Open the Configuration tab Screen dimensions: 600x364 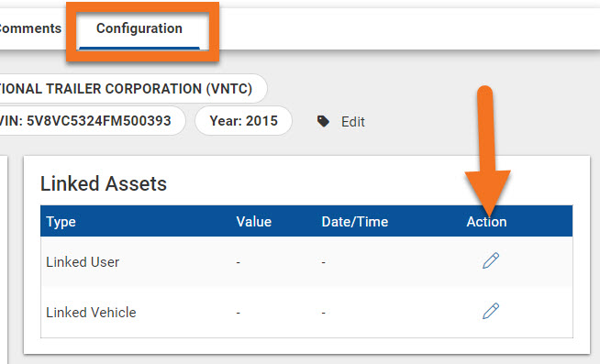click(x=139, y=28)
